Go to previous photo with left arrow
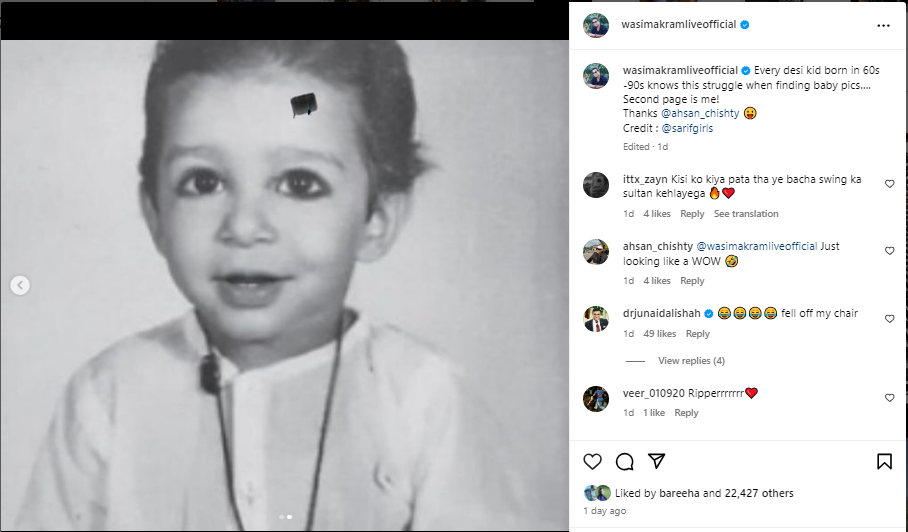This screenshot has height=532, width=908. coord(20,285)
